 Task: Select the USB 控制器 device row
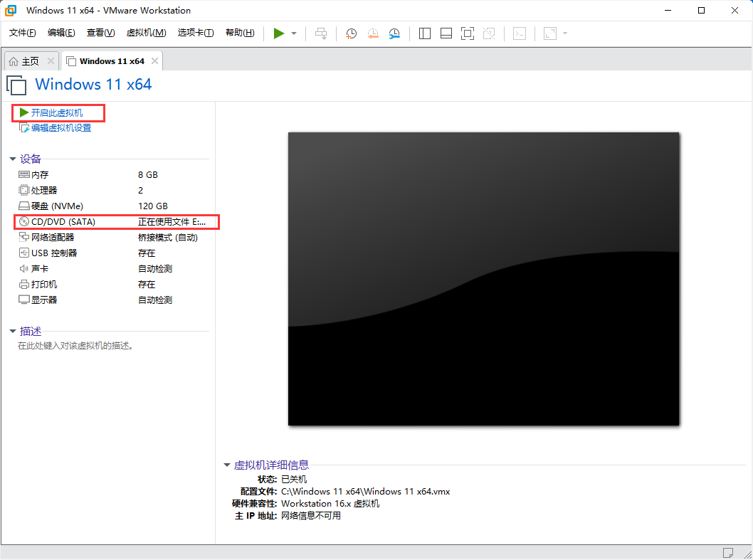tap(113, 253)
